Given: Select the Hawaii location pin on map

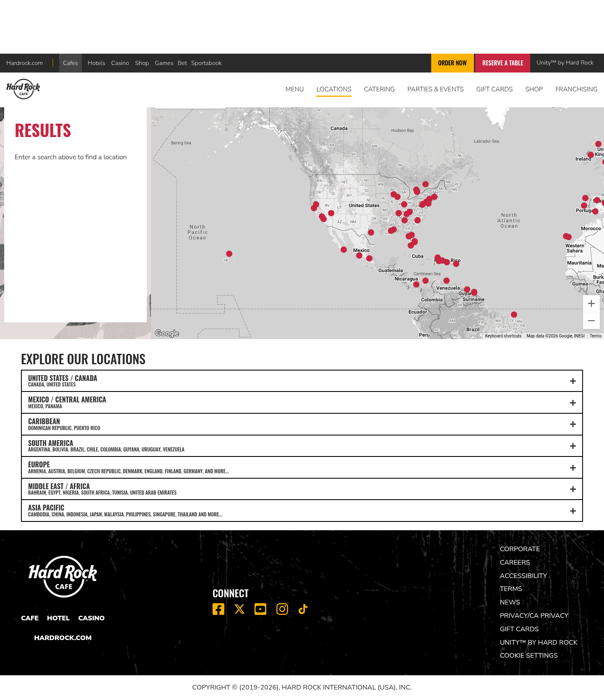Looking at the screenshot, I should [229, 254].
